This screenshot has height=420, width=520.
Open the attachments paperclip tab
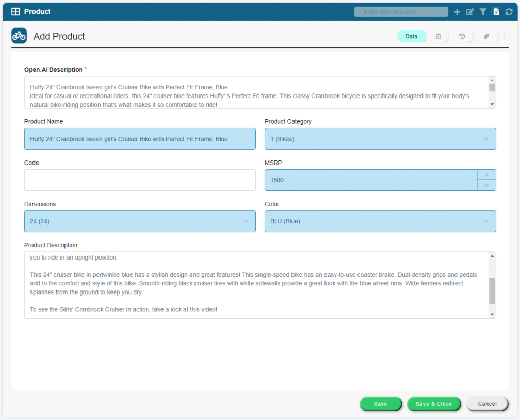tap(486, 36)
